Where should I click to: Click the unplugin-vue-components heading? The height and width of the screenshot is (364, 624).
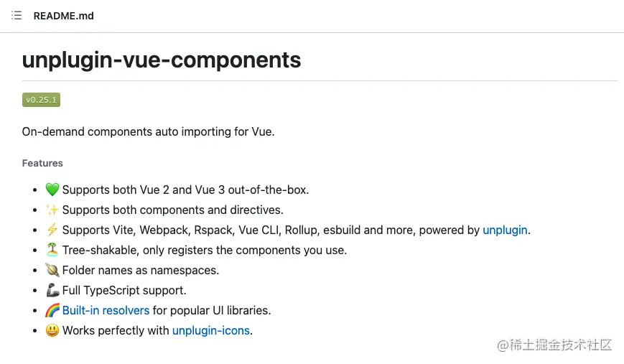tap(162, 60)
